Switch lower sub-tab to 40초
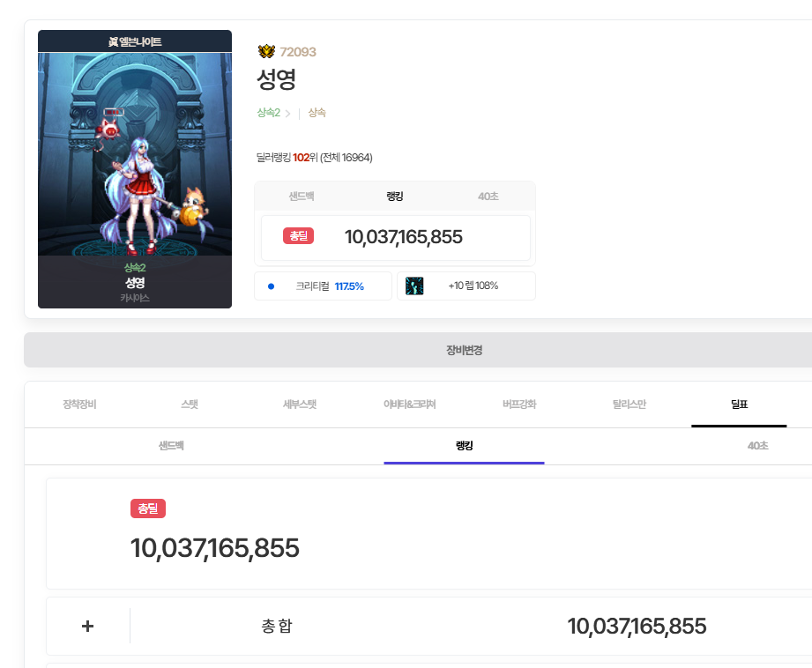This screenshot has height=668, width=812. 757,446
